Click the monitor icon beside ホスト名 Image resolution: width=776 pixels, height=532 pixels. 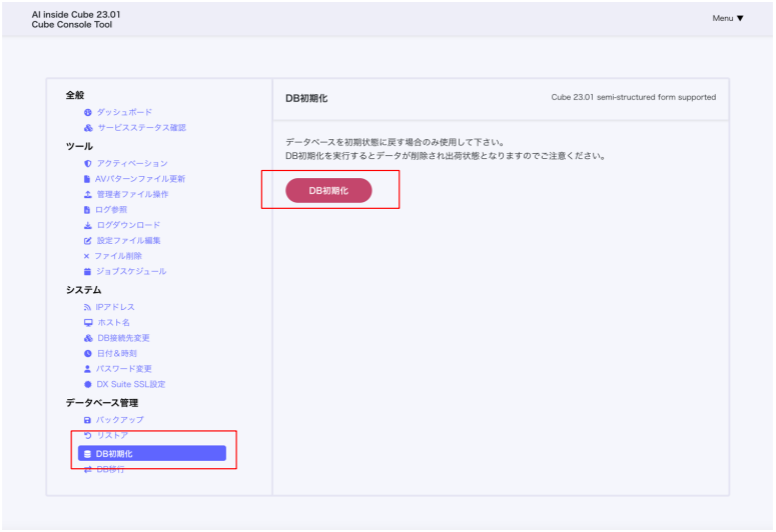click(x=88, y=323)
